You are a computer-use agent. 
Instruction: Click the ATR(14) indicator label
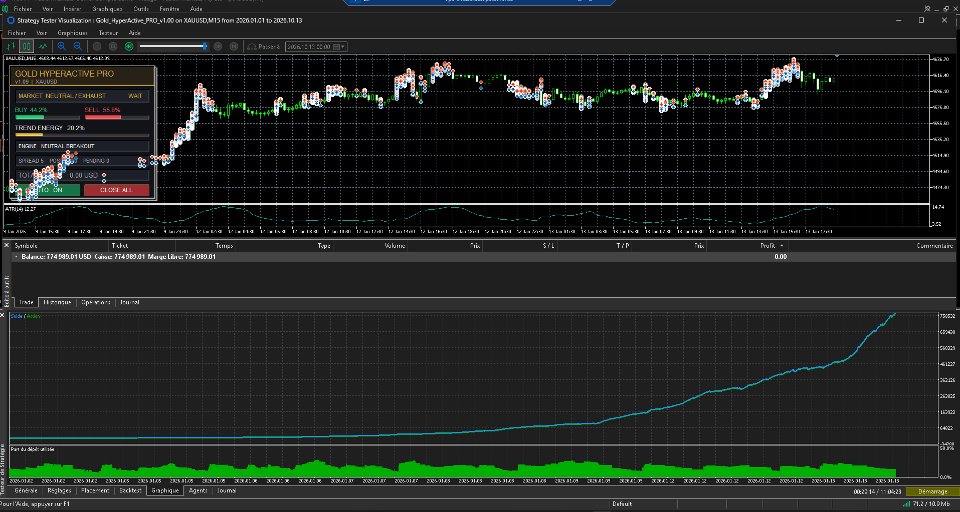click(20, 209)
